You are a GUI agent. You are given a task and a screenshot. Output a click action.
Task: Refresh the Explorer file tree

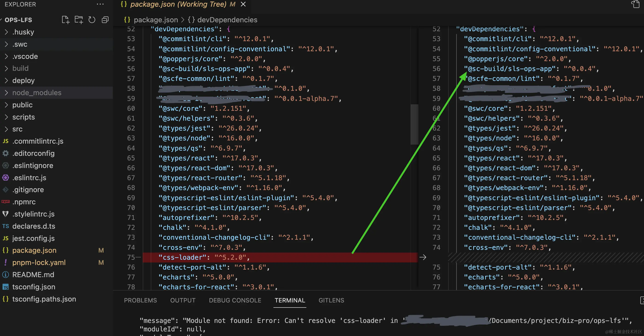(92, 20)
